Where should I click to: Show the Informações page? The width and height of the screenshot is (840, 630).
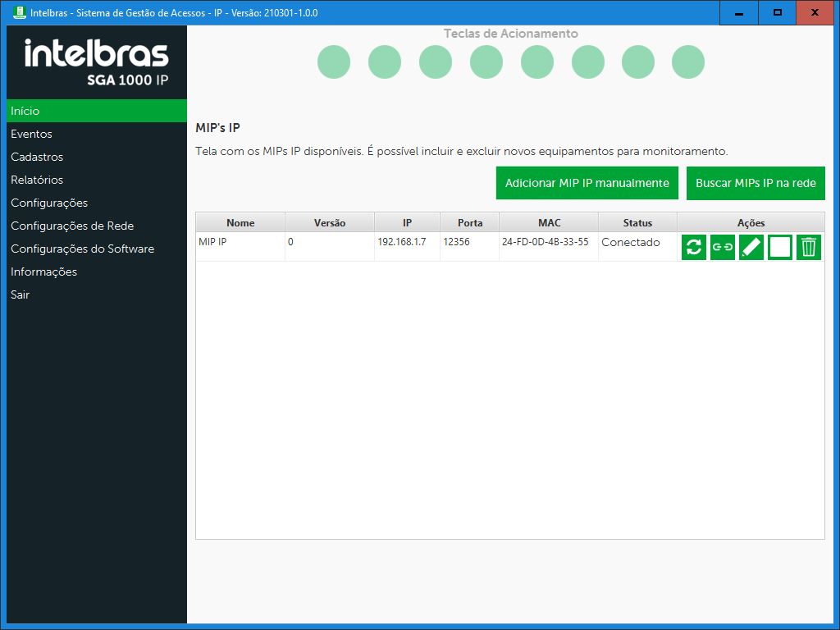click(43, 272)
